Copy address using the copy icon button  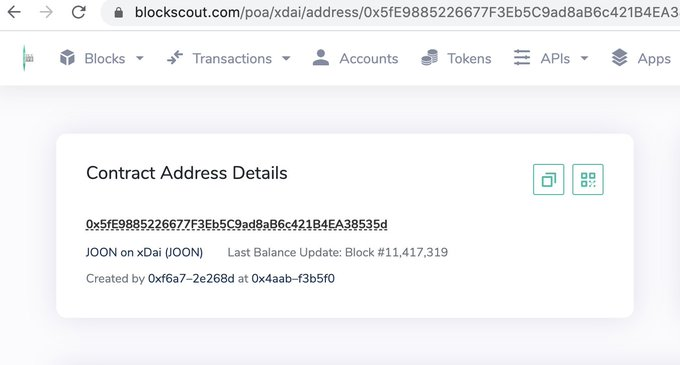[549, 179]
